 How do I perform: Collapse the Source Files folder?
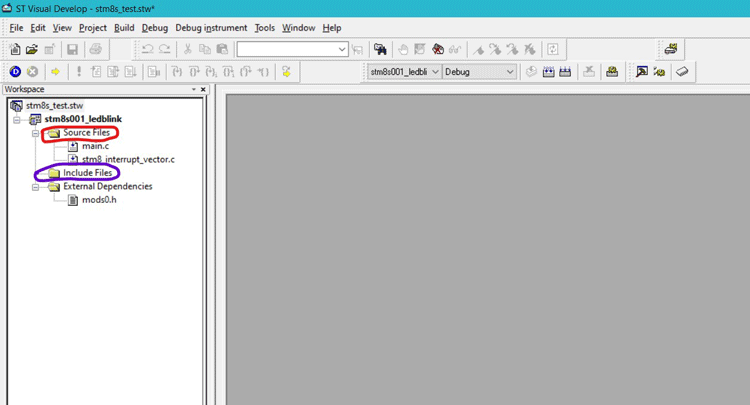[x=34, y=133]
